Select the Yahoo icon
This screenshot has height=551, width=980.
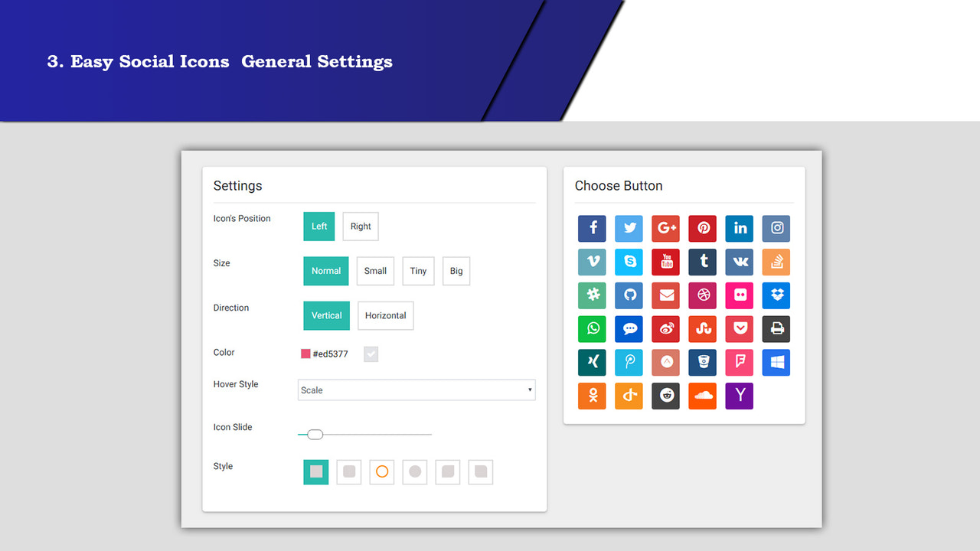pyautogui.click(x=739, y=396)
